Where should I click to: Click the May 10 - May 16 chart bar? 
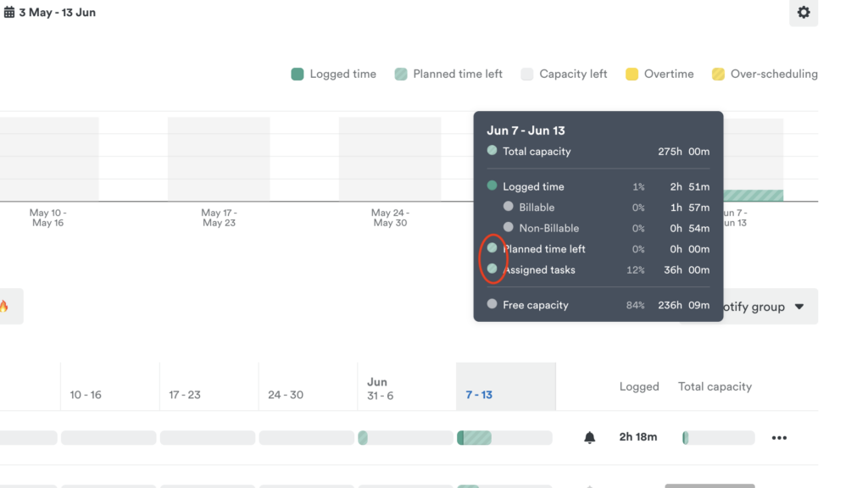[x=49, y=158]
